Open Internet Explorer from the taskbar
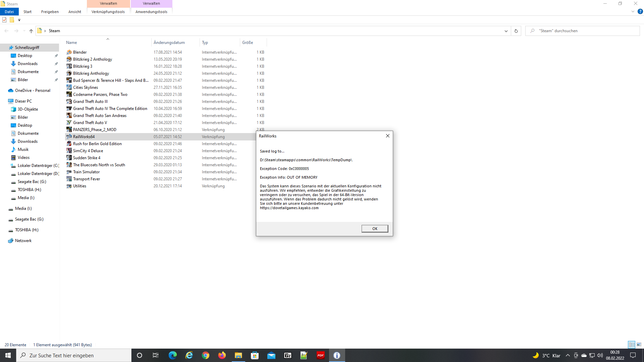This screenshot has width=644, height=362. tap(189, 355)
